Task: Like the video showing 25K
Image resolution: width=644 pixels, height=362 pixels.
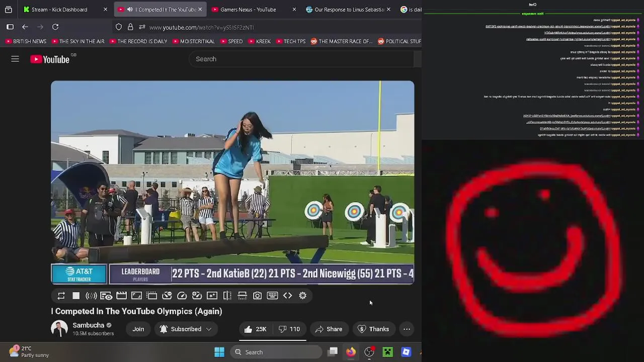Action: [x=256, y=329]
